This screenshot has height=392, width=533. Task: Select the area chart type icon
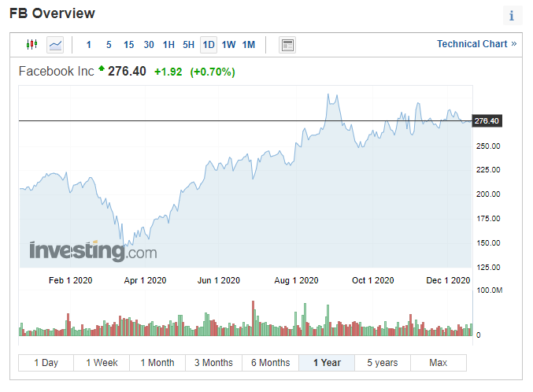click(55, 45)
